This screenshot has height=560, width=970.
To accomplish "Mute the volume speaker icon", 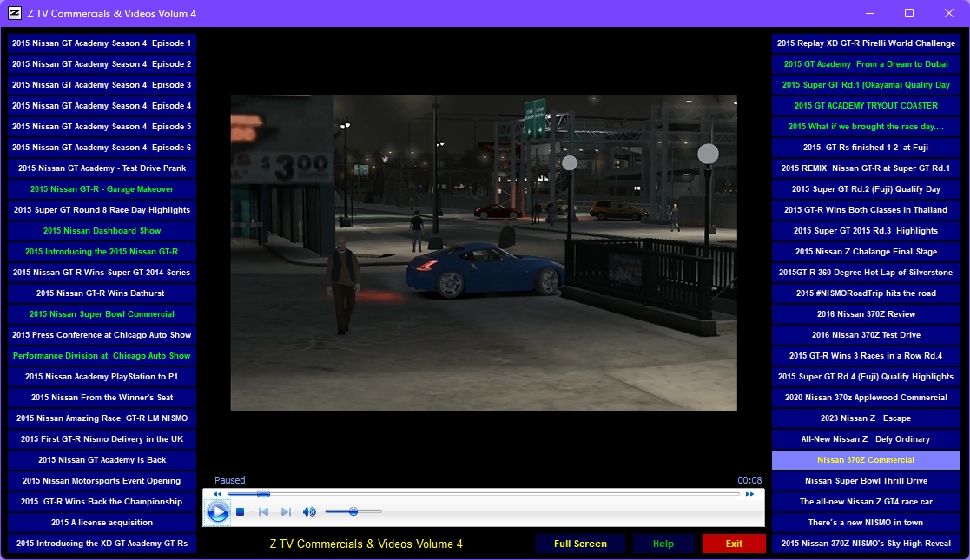I will [309, 511].
